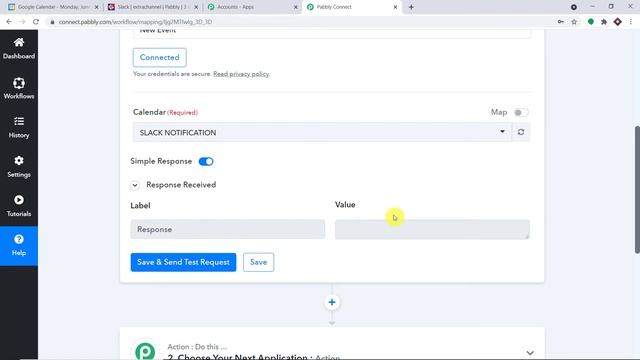Go back using the browser back arrow
640x360 pixels.
point(9,22)
